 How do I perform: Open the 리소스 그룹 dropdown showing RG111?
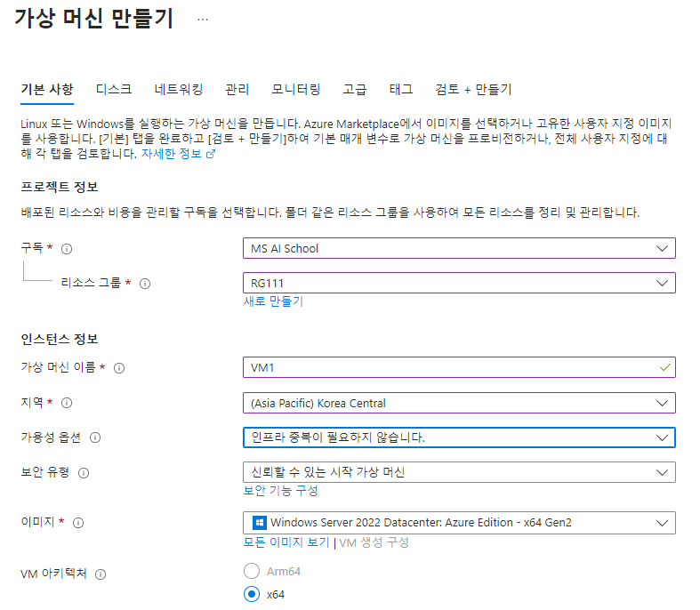[459, 283]
